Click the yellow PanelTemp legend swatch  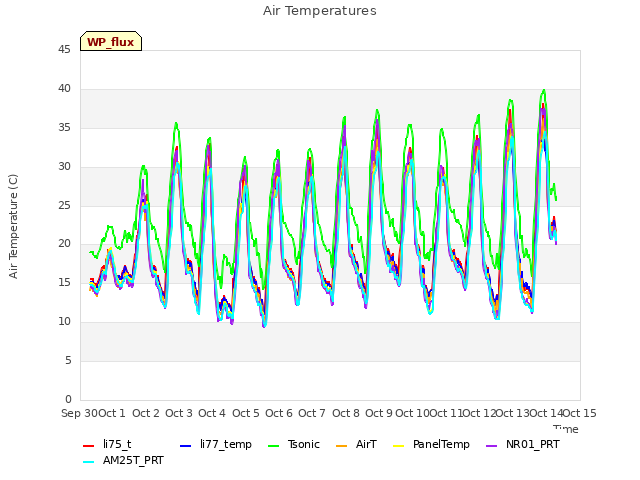tap(398, 446)
